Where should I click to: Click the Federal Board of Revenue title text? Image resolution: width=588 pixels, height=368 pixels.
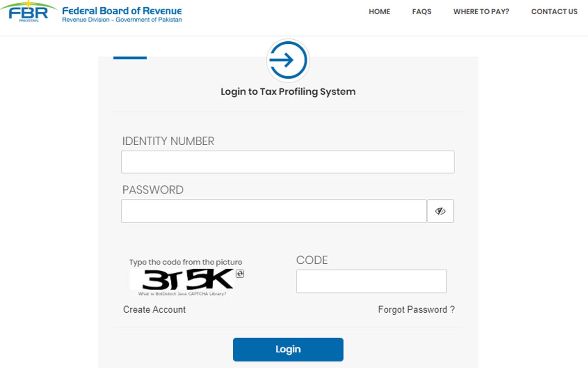coord(122,11)
